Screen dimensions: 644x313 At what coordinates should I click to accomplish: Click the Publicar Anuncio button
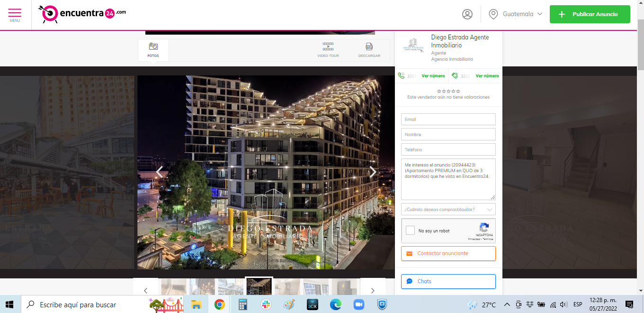coord(590,14)
